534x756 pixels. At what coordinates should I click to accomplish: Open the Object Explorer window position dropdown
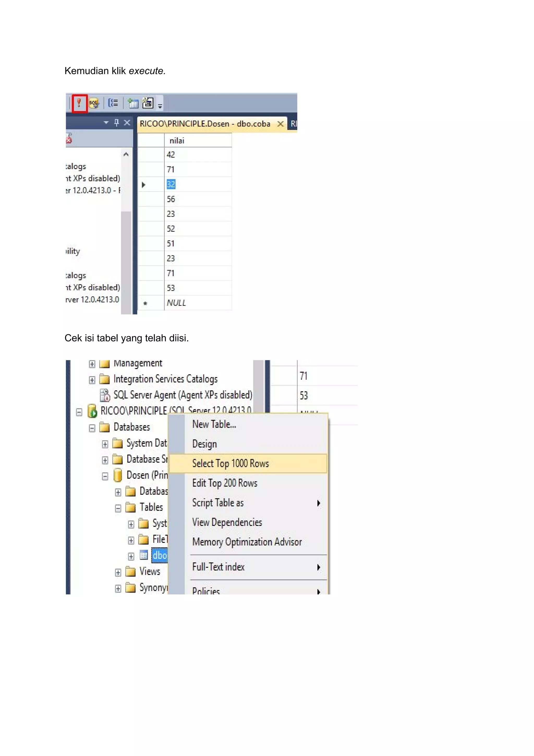pyautogui.click(x=106, y=122)
